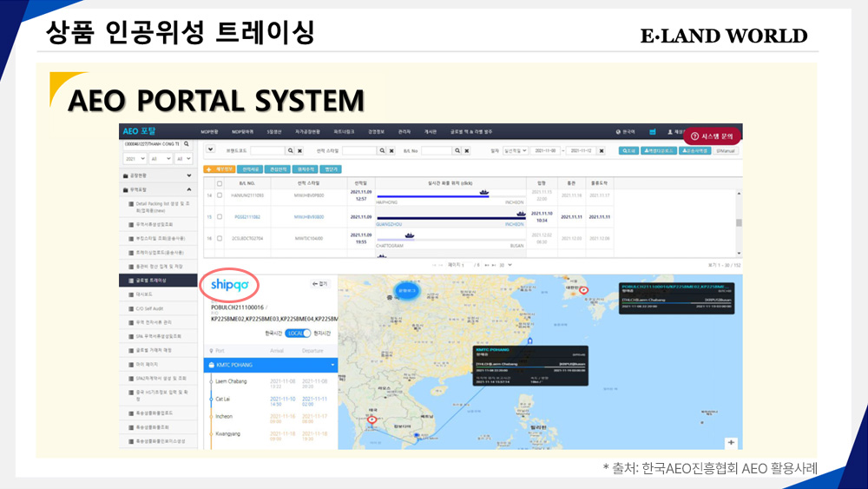Toggle the filter collapse chevron button

(x=210, y=149)
